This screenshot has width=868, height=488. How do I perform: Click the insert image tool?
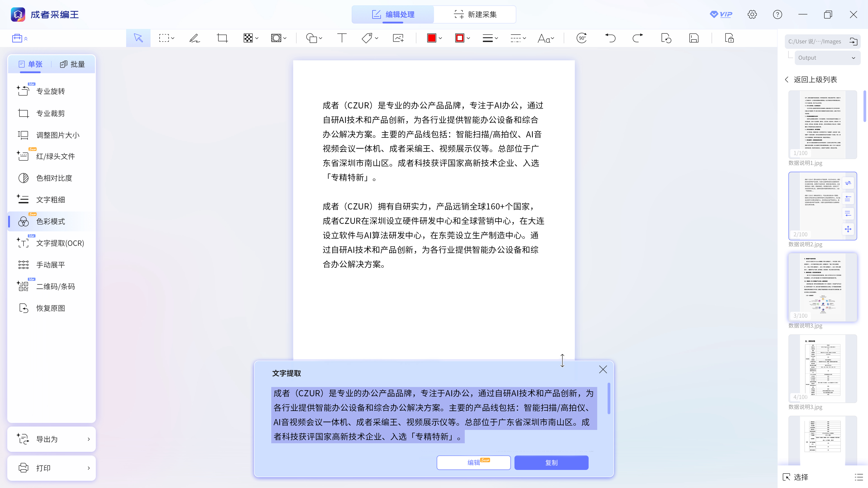(x=398, y=38)
